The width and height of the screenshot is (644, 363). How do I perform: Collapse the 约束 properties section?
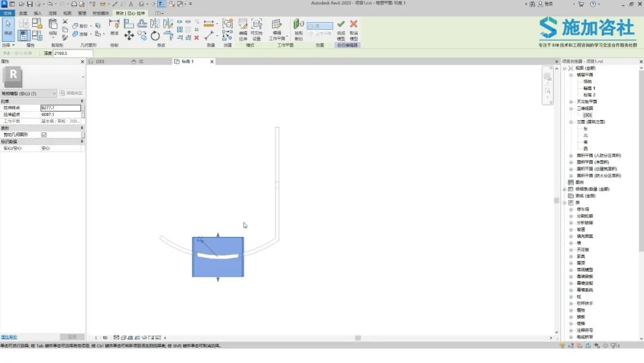81,101
